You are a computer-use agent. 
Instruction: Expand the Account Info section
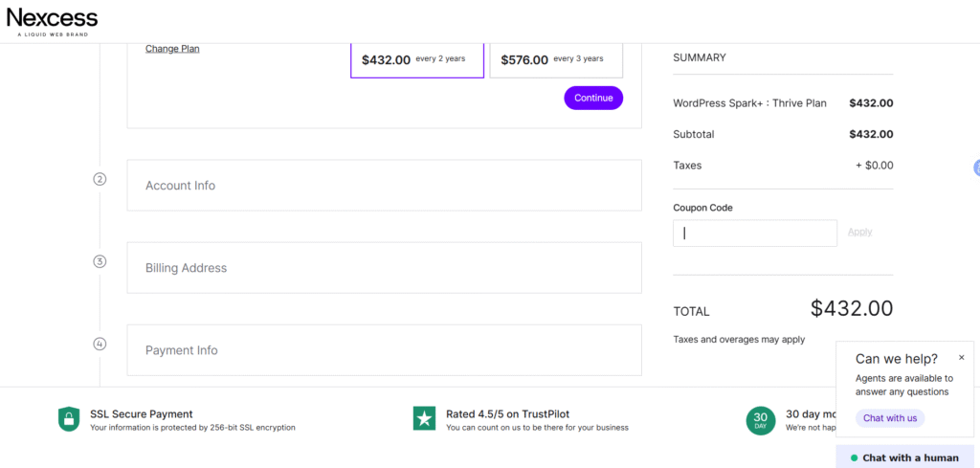384,186
